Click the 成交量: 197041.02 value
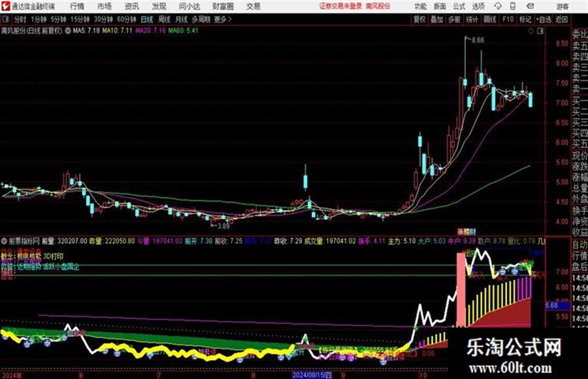 (330, 241)
